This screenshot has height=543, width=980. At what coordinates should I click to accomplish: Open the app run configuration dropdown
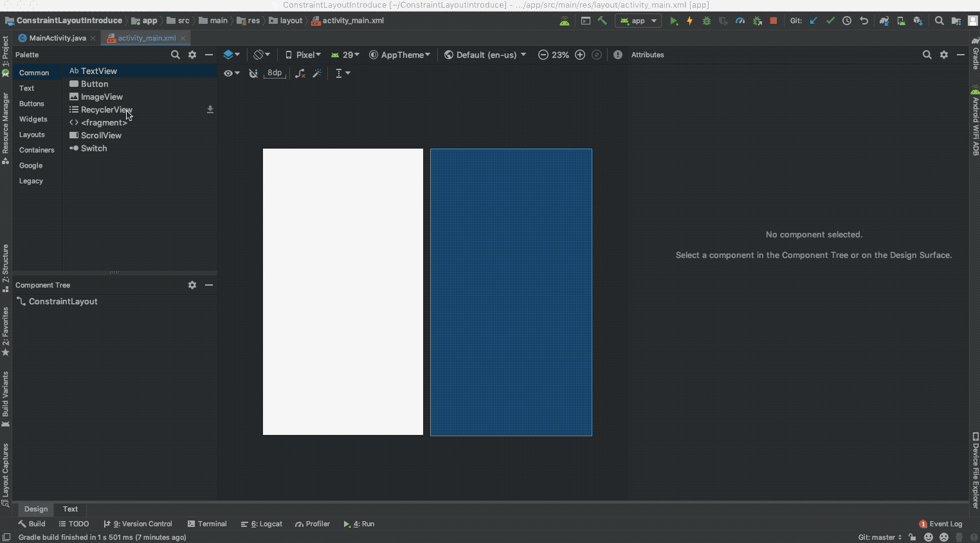[x=638, y=21]
